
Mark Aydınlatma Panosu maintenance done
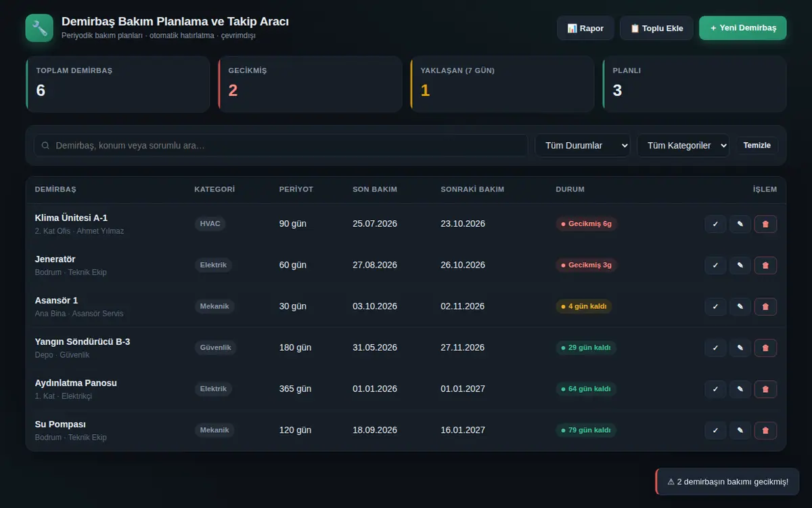point(715,389)
